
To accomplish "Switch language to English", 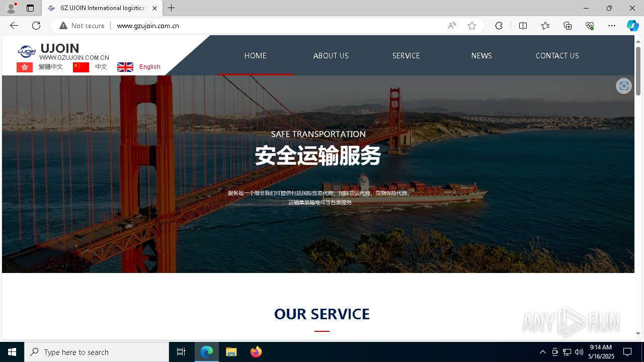I will pos(150,67).
